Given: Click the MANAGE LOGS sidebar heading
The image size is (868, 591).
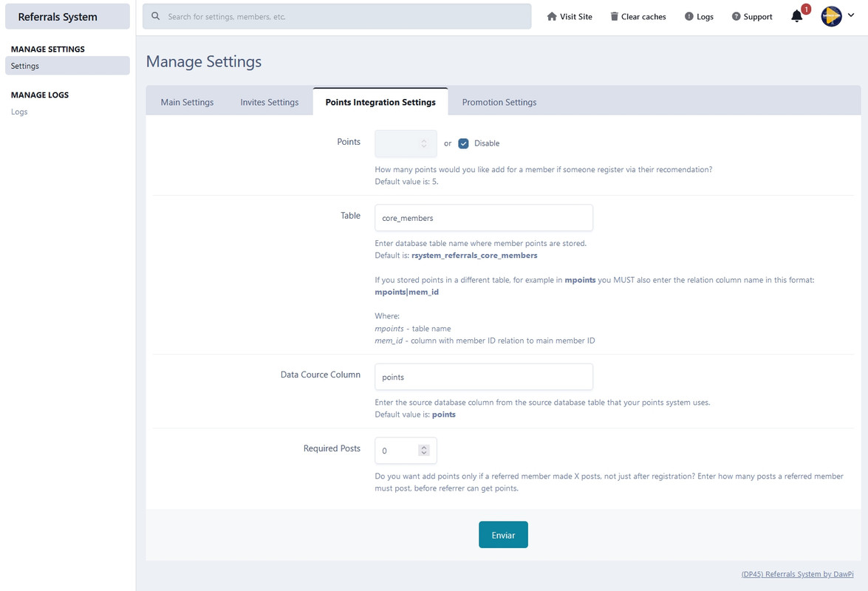Looking at the screenshot, I should (x=40, y=95).
